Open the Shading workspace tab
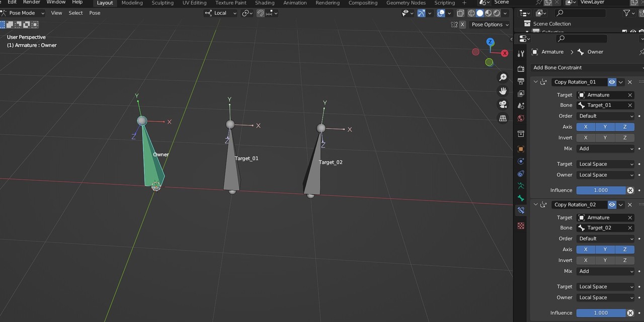Image resolution: width=644 pixels, height=322 pixels. (265, 3)
